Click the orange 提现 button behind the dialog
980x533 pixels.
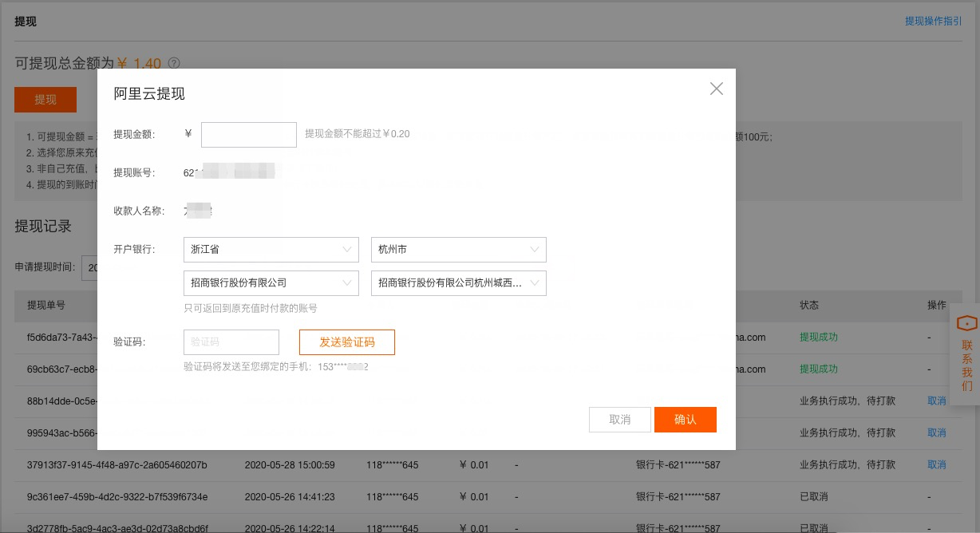[45, 100]
